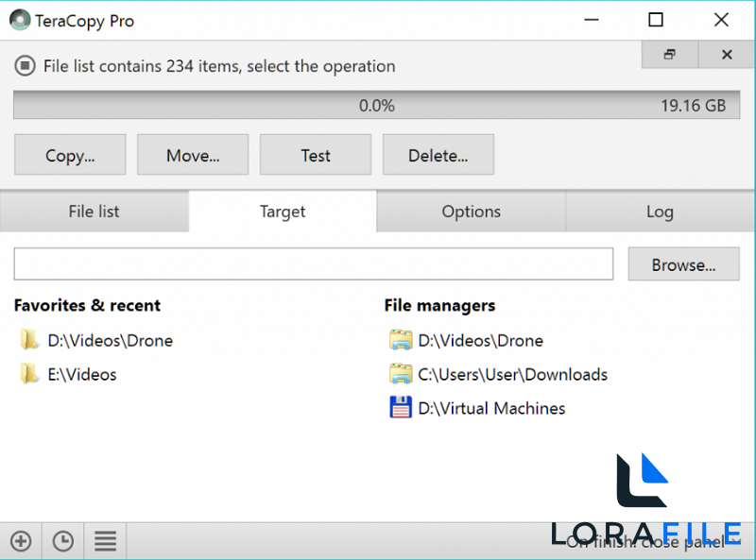Click the restore panel icon button
Image resolution: width=756 pixels, height=560 pixels.
[670, 55]
